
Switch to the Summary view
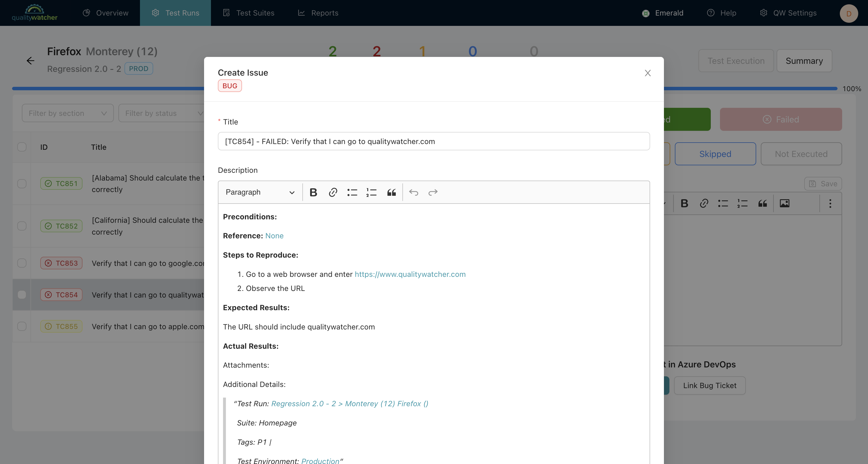tap(804, 61)
